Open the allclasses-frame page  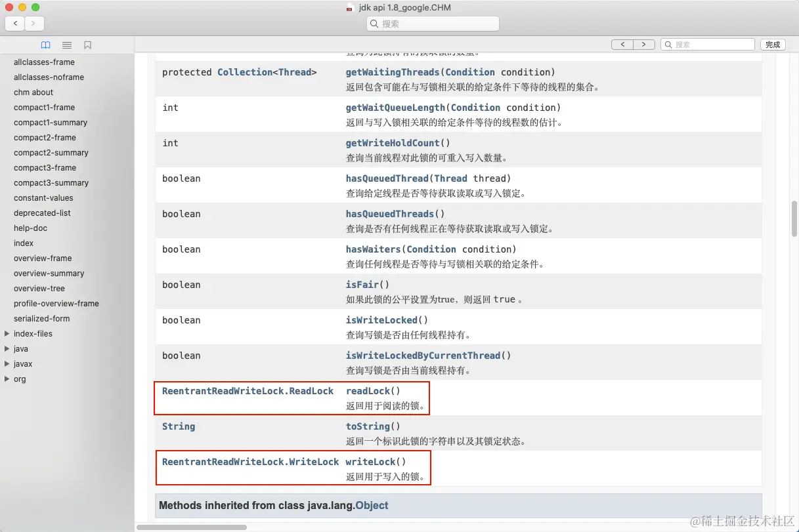pyautogui.click(x=44, y=62)
